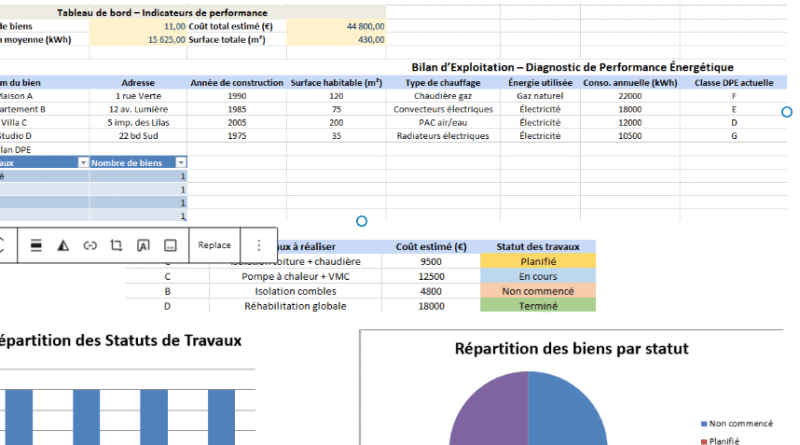Click the 18000 cost in Réhabilitation globale row
This screenshot has width=800, height=445.
431,306
